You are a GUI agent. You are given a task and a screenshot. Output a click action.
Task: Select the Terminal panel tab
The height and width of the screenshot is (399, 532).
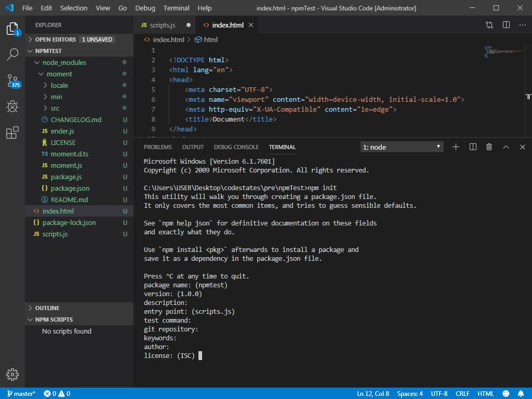click(x=282, y=147)
